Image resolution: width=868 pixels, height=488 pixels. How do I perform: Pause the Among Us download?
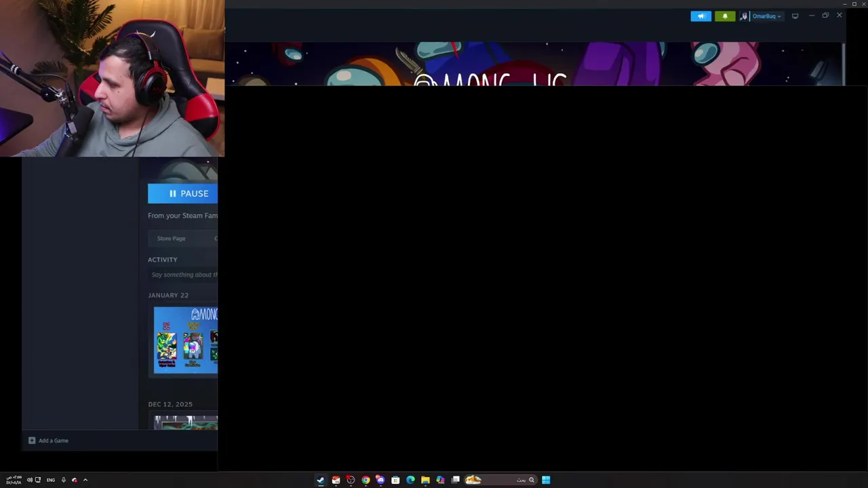coord(183,194)
